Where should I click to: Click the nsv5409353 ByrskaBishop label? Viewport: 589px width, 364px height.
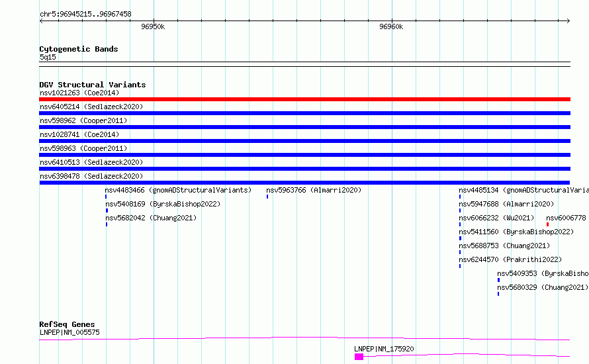click(x=543, y=273)
